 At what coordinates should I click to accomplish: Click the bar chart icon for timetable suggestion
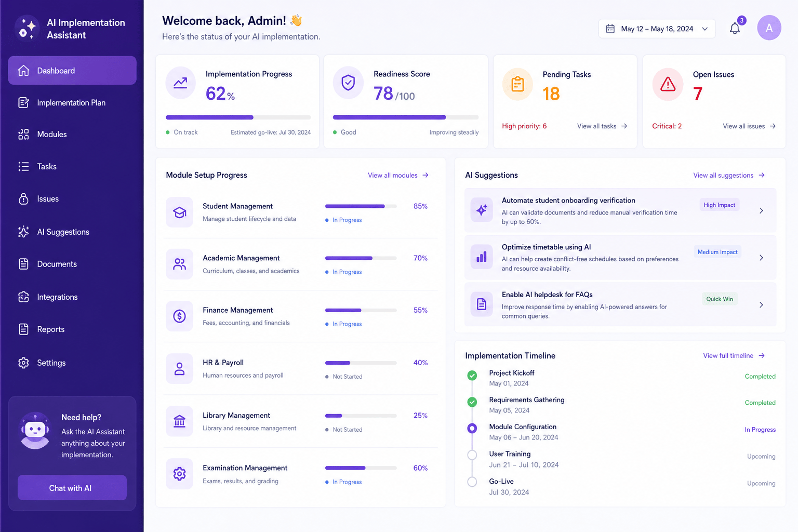pos(482,257)
